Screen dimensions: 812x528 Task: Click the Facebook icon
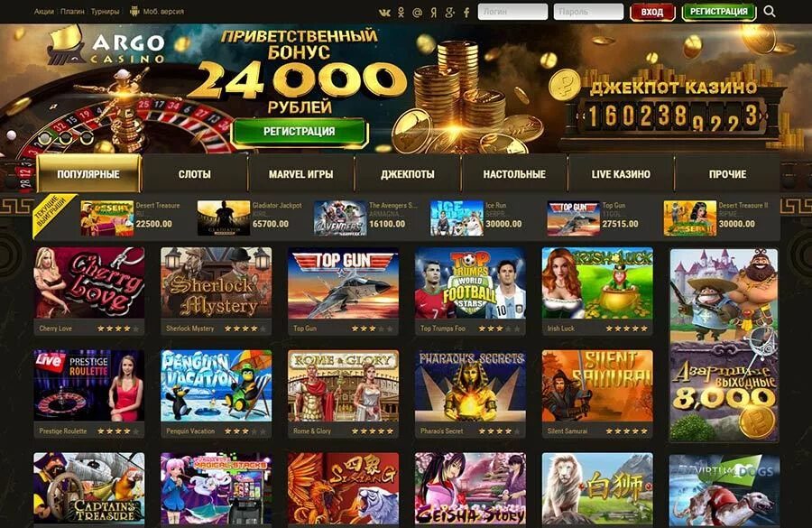[466, 13]
